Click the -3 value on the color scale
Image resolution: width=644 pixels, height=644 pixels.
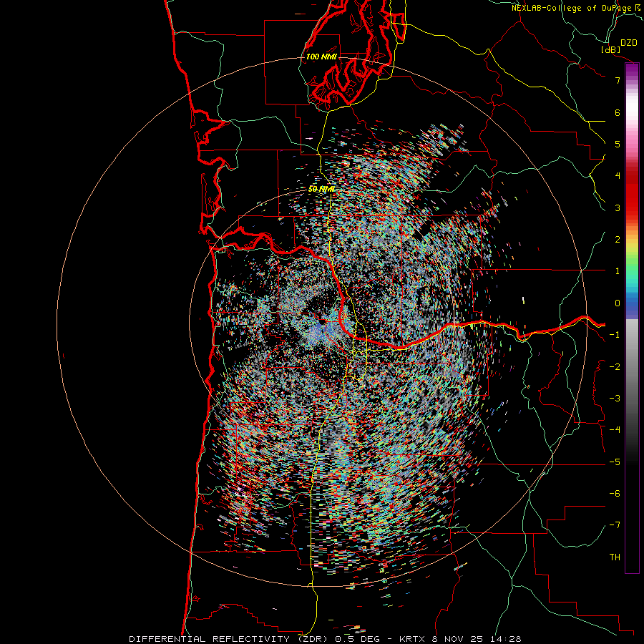pos(615,399)
